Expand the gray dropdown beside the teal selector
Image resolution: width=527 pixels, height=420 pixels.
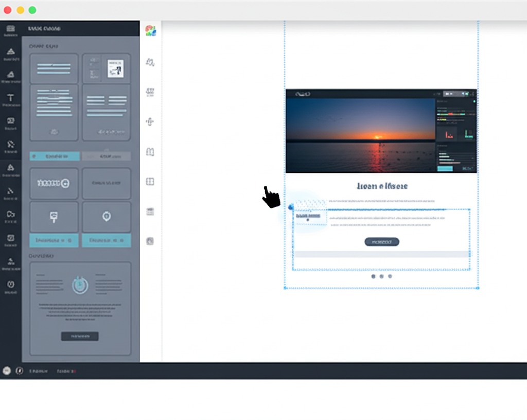[x=107, y=156]
